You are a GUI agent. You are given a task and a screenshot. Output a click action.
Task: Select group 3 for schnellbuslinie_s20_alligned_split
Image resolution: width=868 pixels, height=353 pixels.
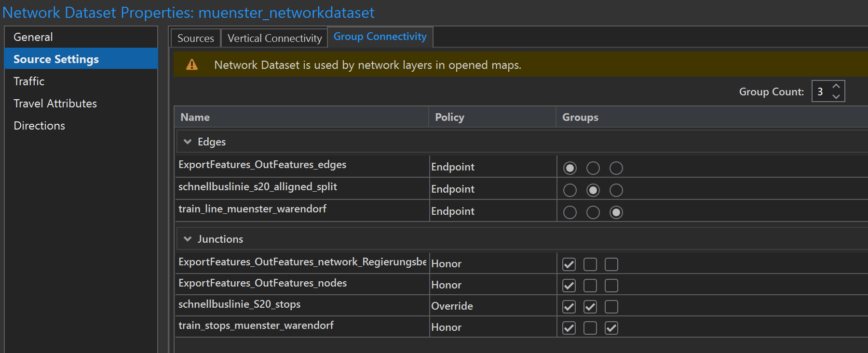616,190
